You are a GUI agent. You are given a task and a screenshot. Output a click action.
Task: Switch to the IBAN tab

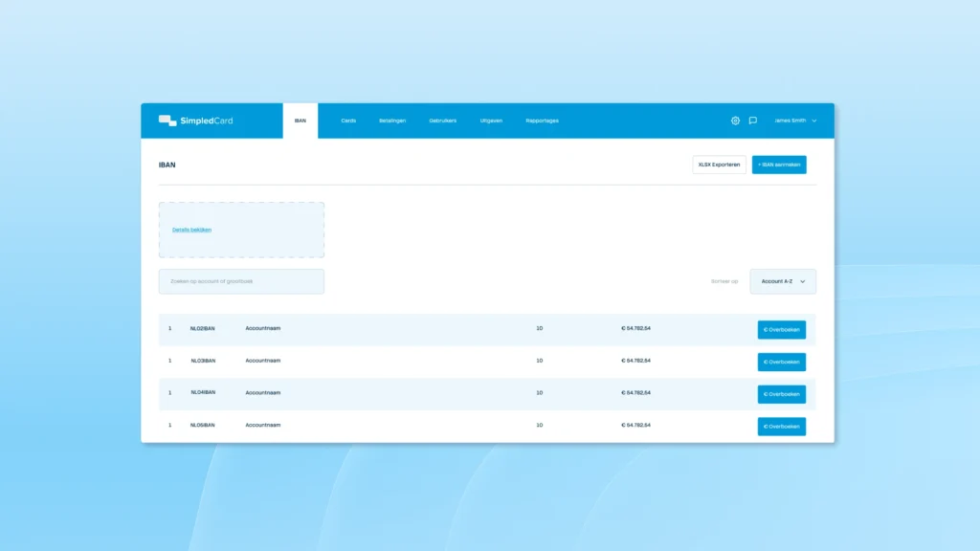click(301, 121)
